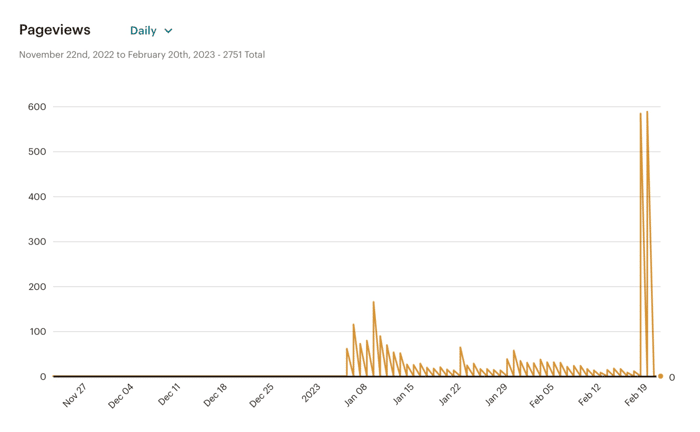
Task: Click the 600 y-axis label
Action: 37,107
